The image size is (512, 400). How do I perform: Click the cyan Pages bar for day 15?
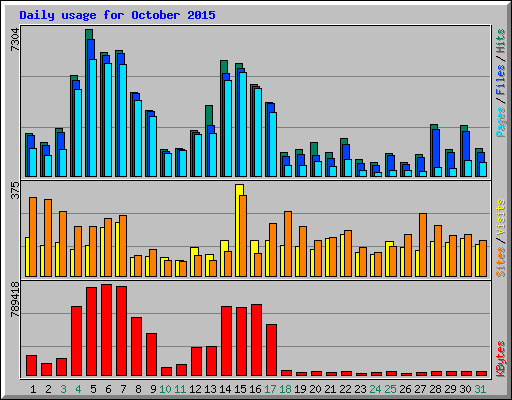[x=243, y=124]
